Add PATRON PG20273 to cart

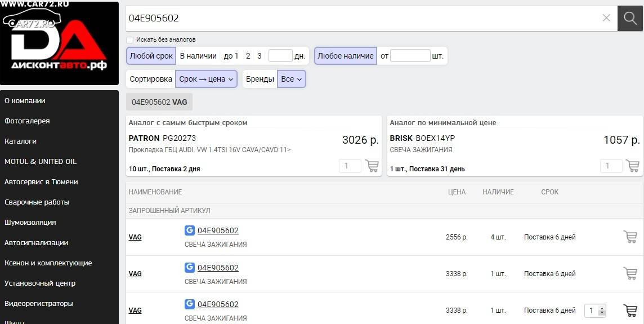pos(372,166)
